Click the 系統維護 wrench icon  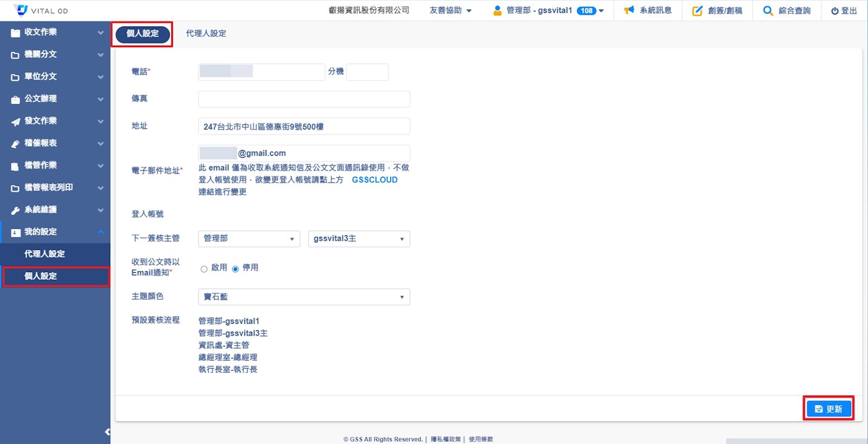coord(15,210)
